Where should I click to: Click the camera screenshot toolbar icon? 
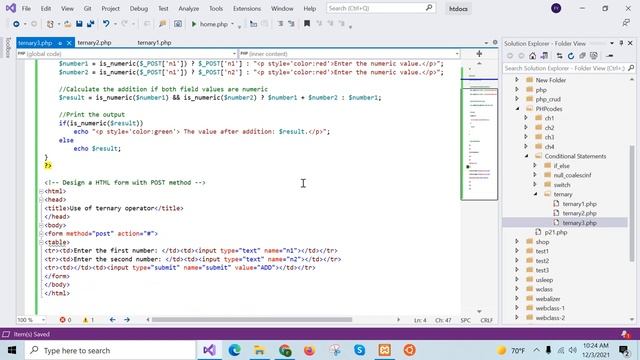point(178,24)
